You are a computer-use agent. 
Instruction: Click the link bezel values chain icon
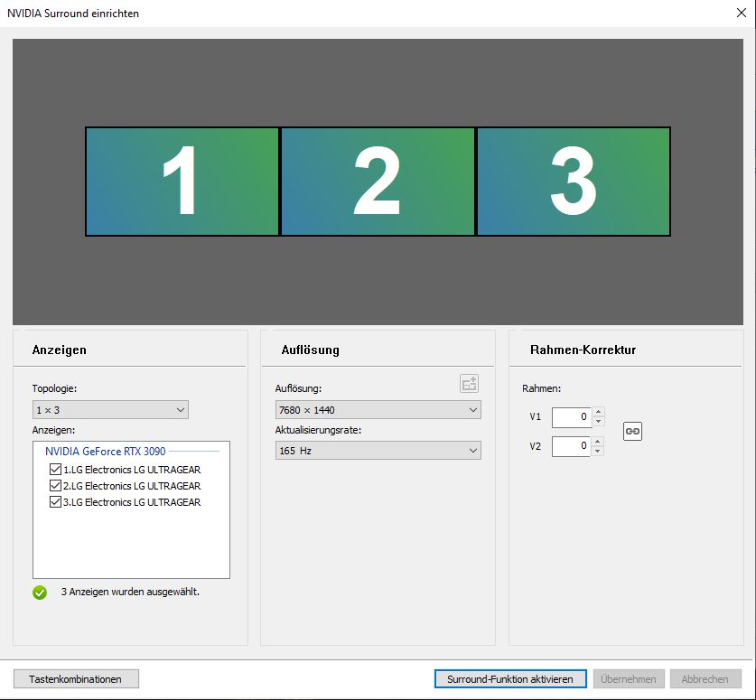632,431
